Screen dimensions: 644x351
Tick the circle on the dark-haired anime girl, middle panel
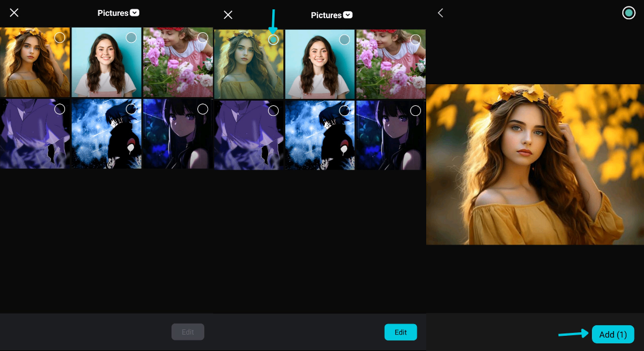click(415, 111)
